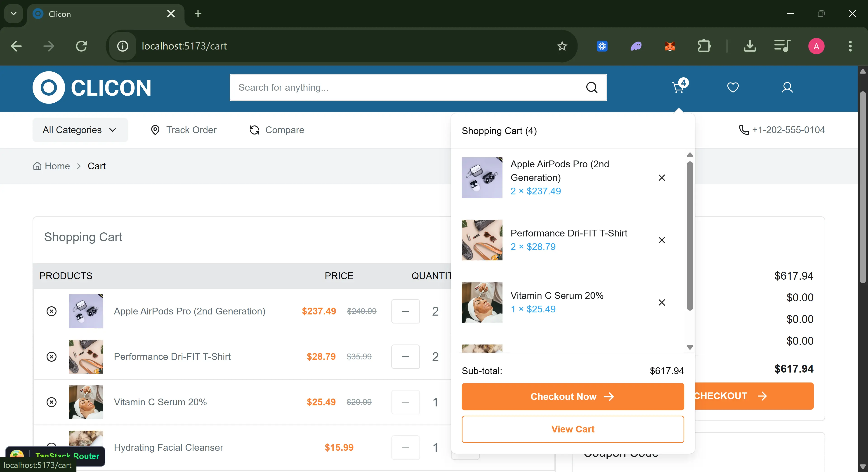Expand the All Categories dropdown
Viewport: 868px width, 472px height.
click(x=80, y=130)
